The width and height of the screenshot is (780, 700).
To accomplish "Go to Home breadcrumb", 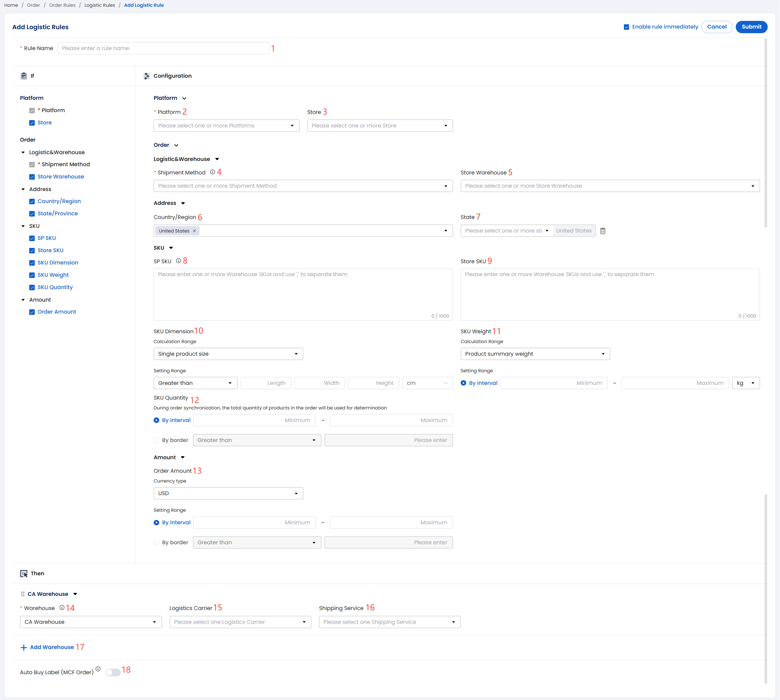I will (11, 5).
